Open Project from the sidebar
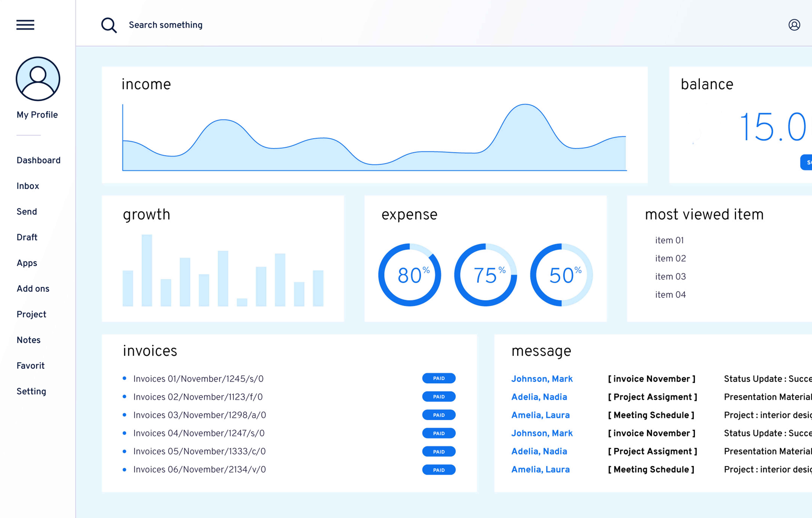This screenshot has height=518, width=812. tap(31, 314)
